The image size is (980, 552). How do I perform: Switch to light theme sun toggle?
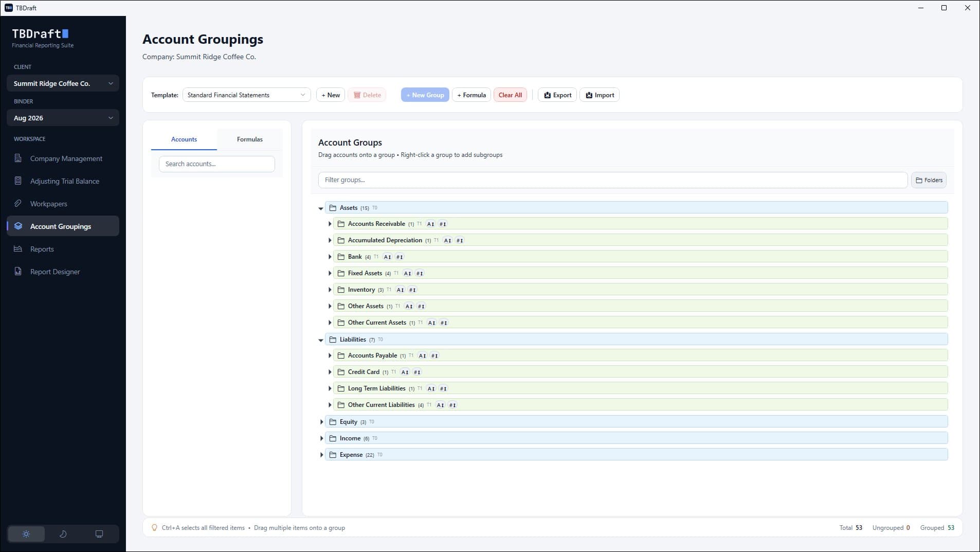[x=26, y=534]
